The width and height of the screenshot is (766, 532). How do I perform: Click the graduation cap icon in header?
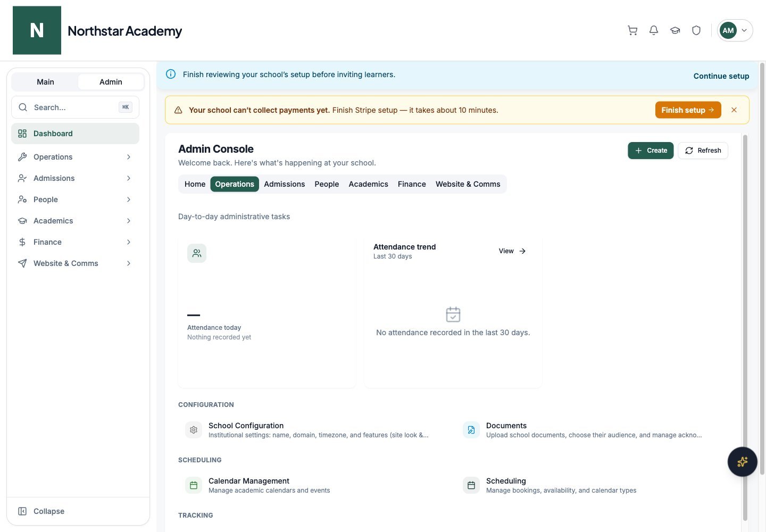675,30
